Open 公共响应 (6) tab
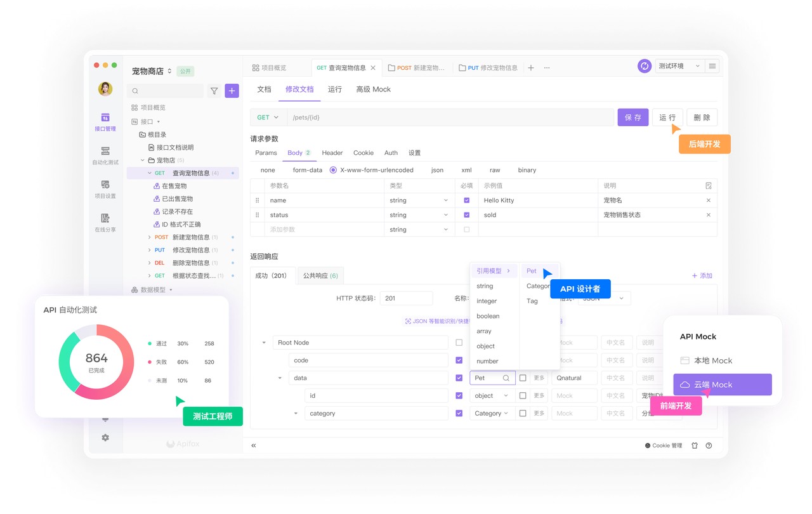This screenshot has width=812, height=514. (x=320, y=275)
